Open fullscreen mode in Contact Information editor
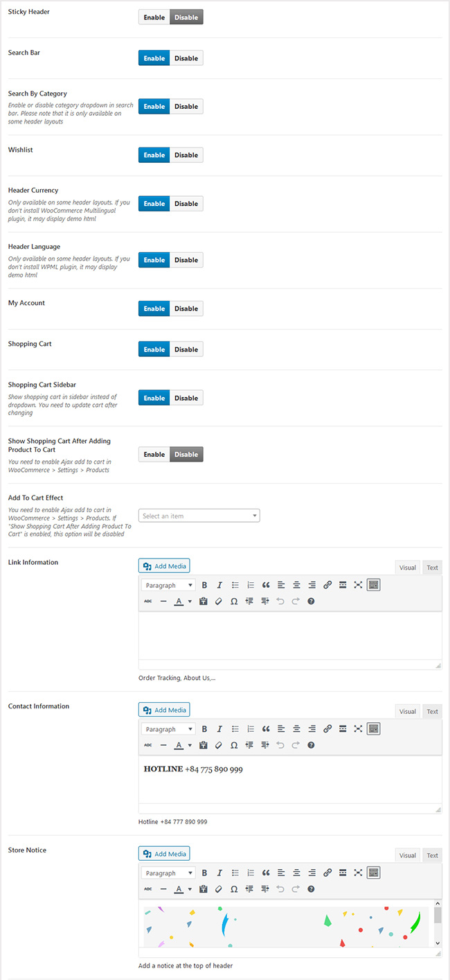 point(358,729)
